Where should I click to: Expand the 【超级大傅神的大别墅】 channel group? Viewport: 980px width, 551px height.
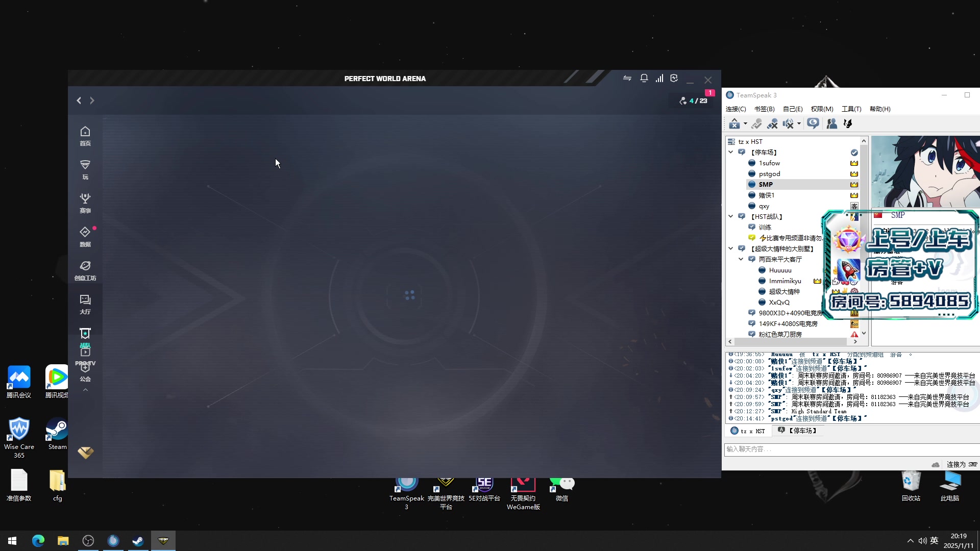click(x=731, y=248)
